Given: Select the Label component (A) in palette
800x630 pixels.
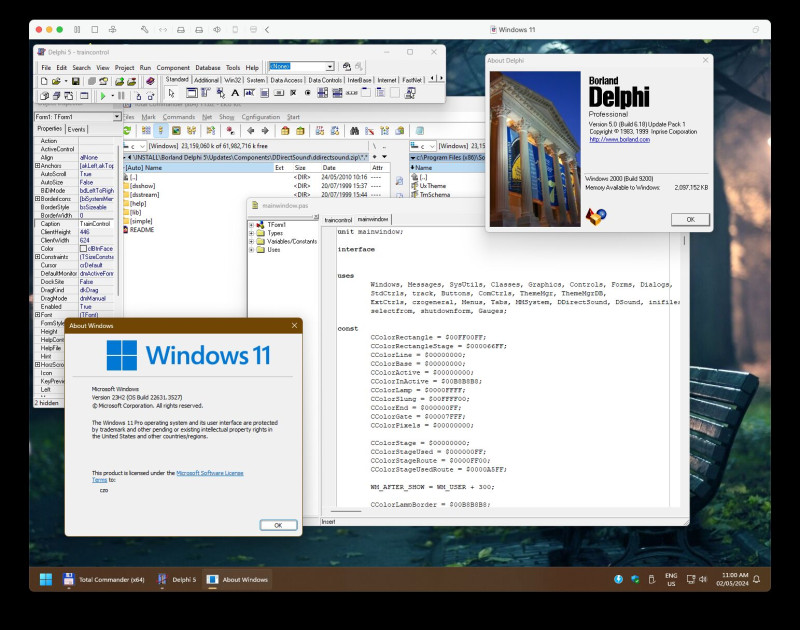Looking at the screenshot, I should [x=235, y=93].
